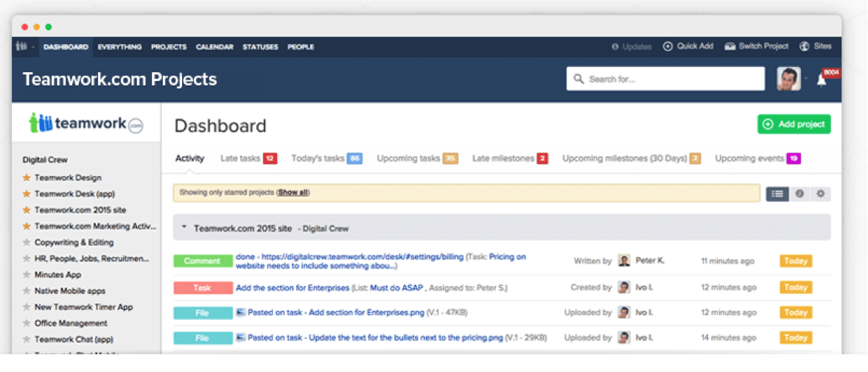Click the Switch Project icon
The image size is (868, 372).
pyautogui.click(x=730, y=46)
